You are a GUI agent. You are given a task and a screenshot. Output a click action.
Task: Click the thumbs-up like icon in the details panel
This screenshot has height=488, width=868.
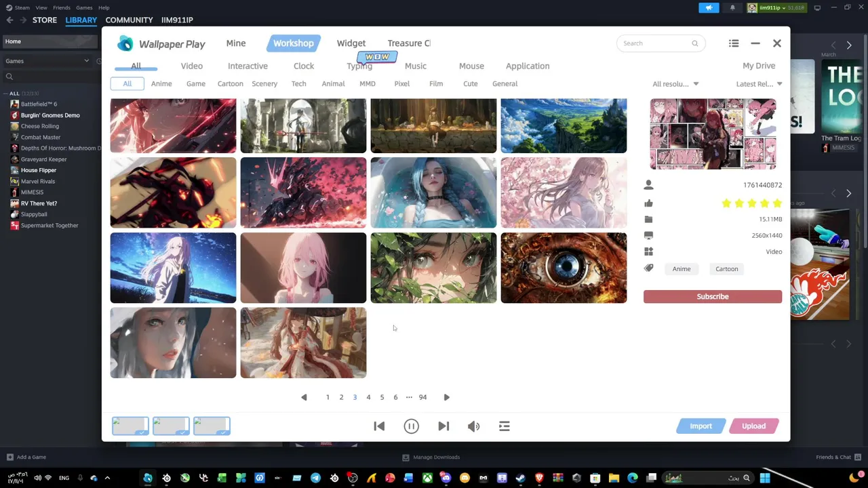coord(648,203)
